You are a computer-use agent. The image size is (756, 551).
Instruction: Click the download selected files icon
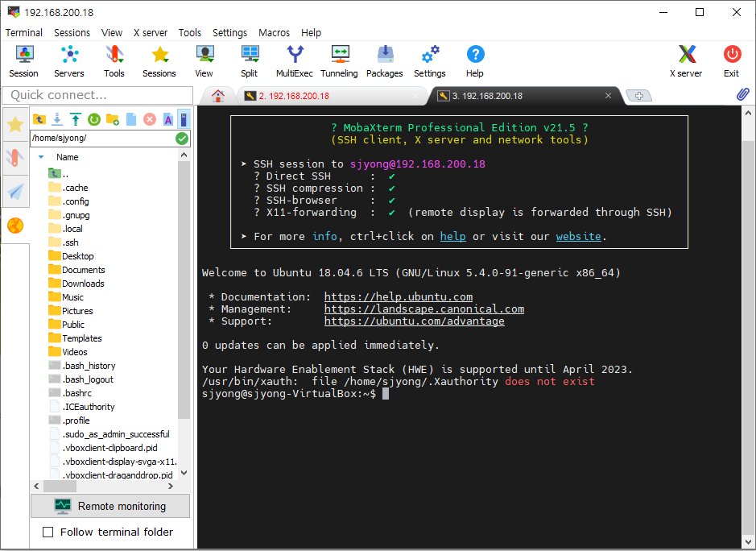(57, 118)
